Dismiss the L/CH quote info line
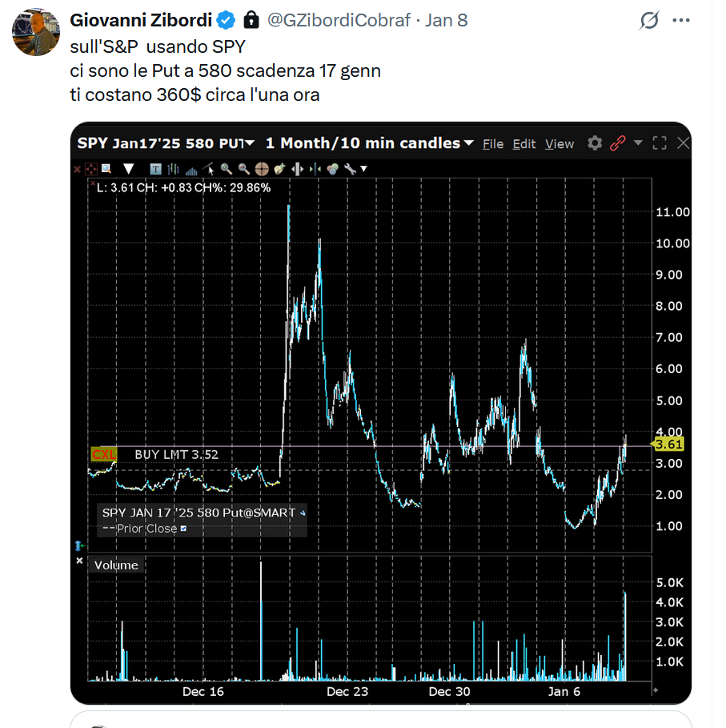The image size is (726, 728). 93,183
